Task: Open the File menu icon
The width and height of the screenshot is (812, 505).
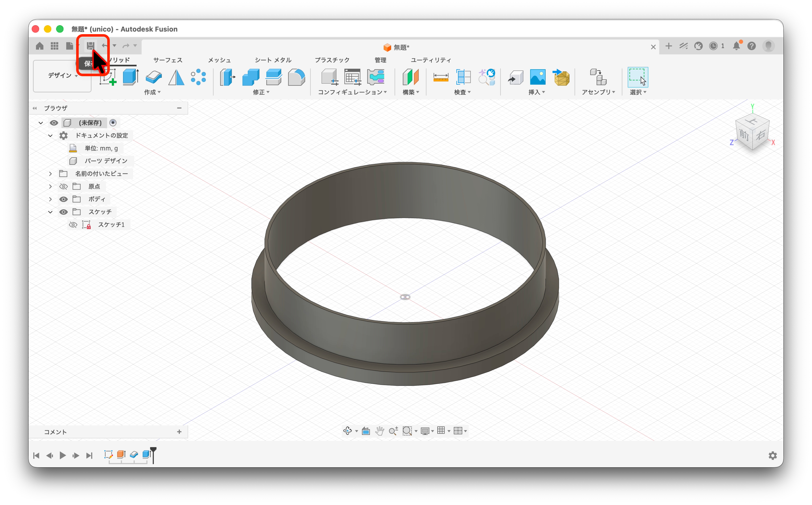Action: [70, 46]
